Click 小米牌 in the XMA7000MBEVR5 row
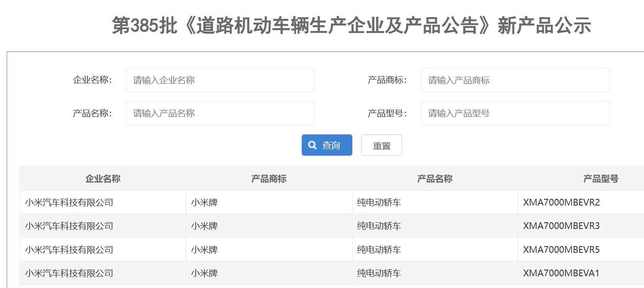Image resolution: width=644 pixels, height=288 pixels. pos(205,250)
